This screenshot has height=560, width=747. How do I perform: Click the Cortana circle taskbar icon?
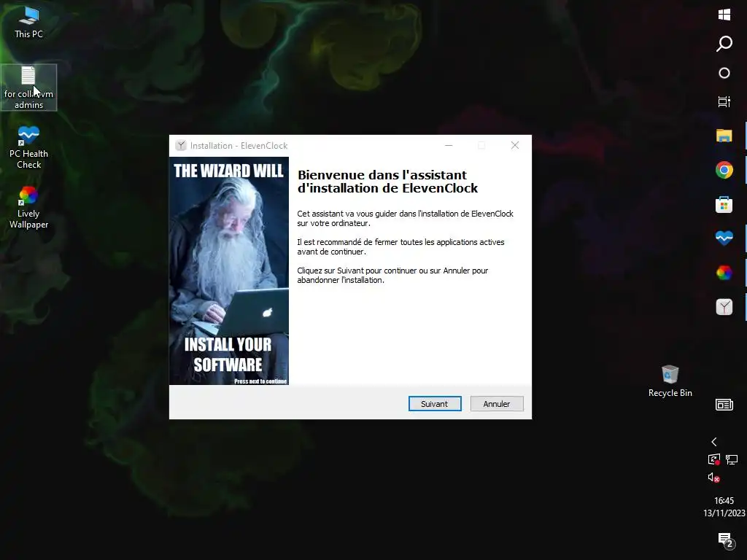click(724, 73)
